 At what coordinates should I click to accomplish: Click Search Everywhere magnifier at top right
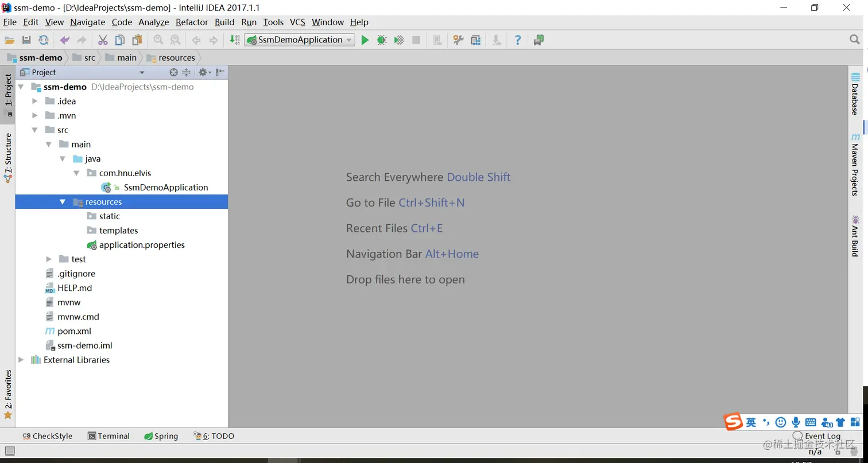click(855, 40)
